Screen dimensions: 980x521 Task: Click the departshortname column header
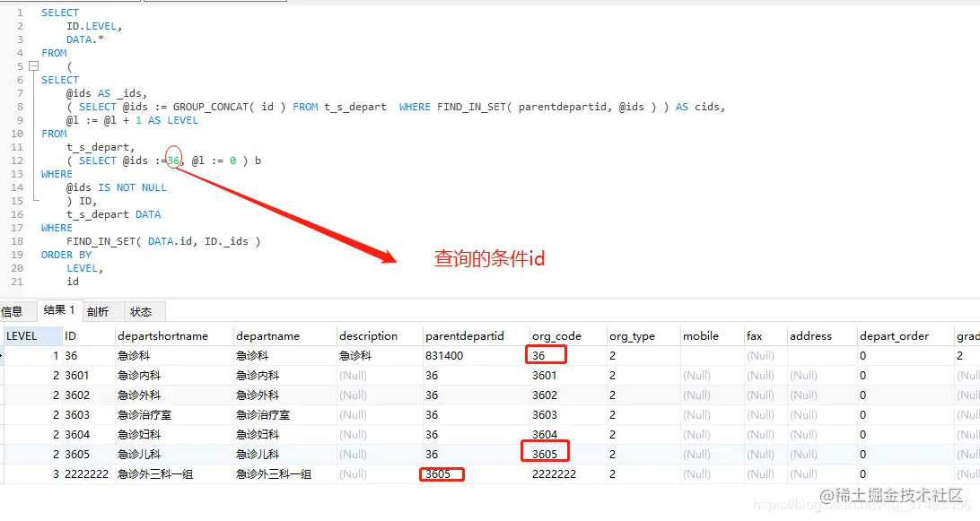tap(174, 335)
